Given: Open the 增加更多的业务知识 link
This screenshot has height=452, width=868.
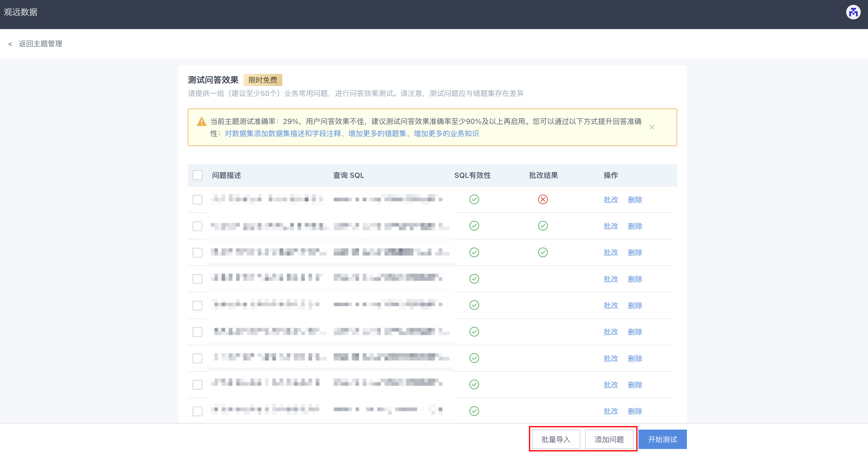Looking at the screenshot, I should click(446, 134).
